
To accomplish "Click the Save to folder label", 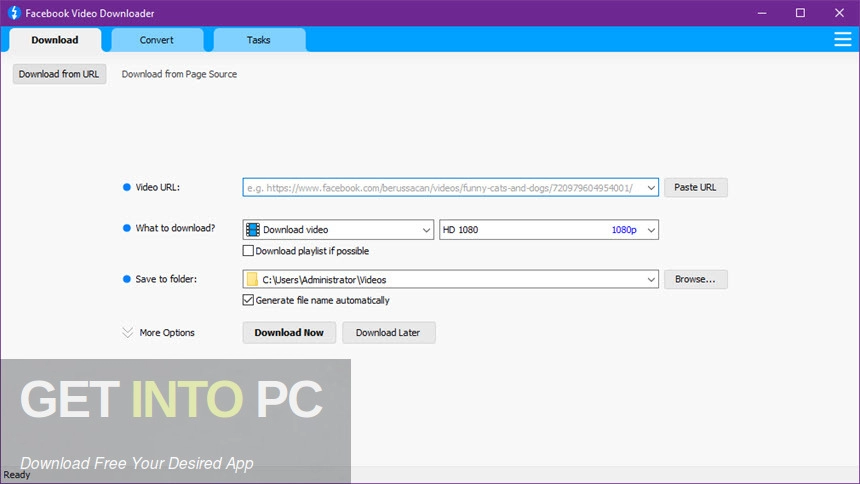I will coord(166,279).
